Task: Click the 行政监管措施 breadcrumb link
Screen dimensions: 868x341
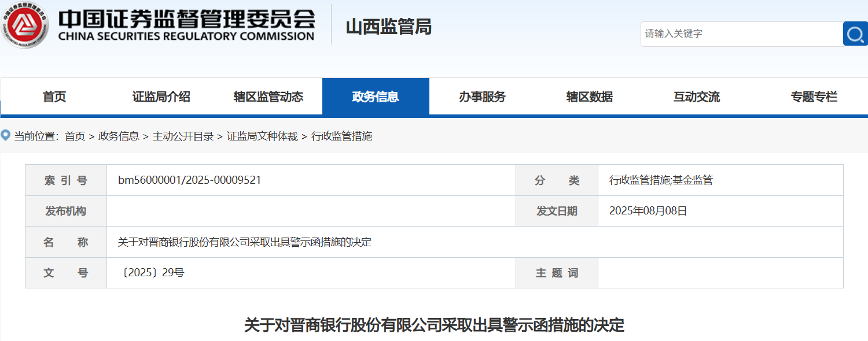Action: click(x=341, y=136)
